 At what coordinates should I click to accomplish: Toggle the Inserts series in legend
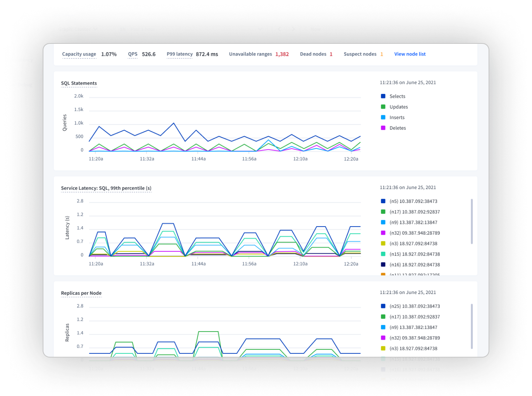click(x=397, y=118)
